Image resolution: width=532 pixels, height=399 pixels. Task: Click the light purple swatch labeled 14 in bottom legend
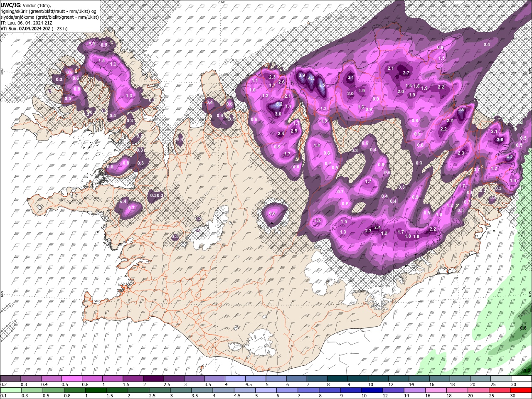pyautogui.click(x=414, y=390)
